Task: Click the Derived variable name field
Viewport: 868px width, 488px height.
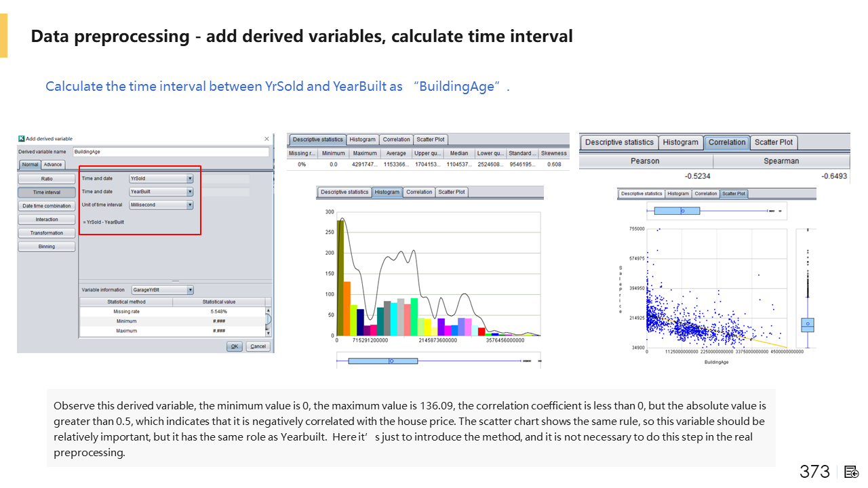Action: [x=170, y=152]
